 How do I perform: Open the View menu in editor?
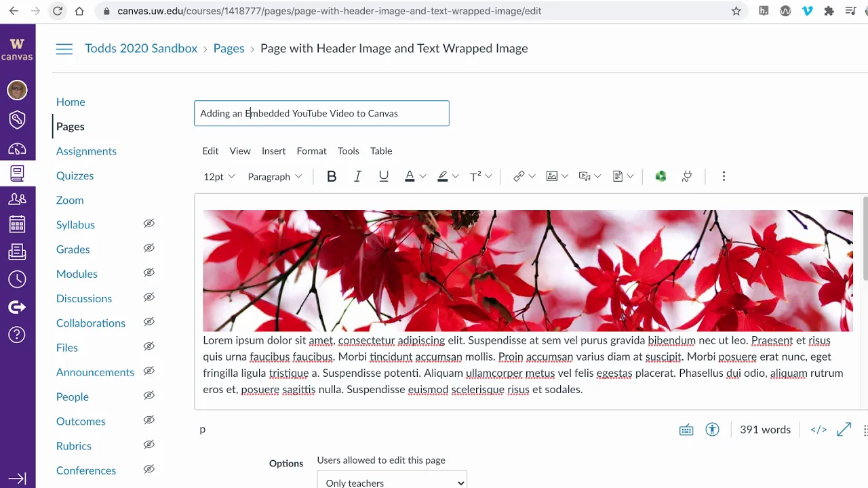pos(240,150)
